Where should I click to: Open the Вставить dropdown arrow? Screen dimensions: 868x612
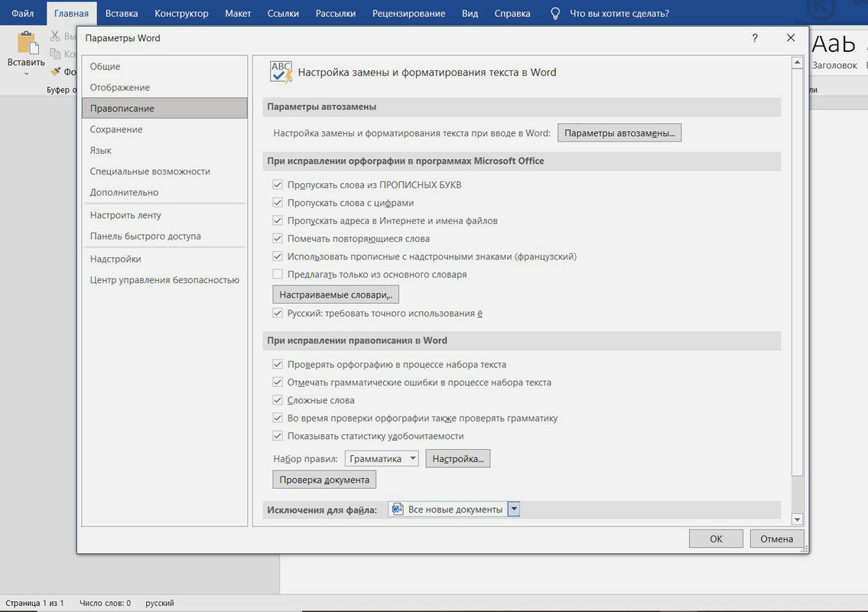26,73
